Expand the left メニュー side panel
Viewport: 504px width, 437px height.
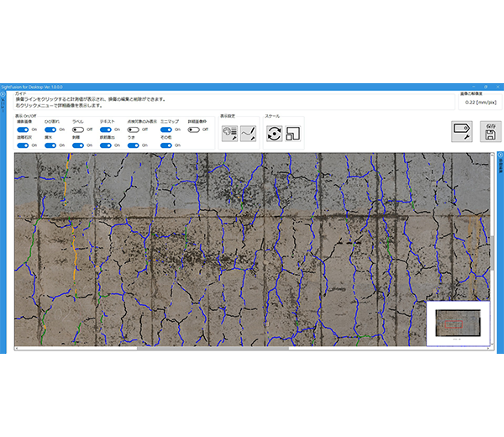tap(3, 94)
